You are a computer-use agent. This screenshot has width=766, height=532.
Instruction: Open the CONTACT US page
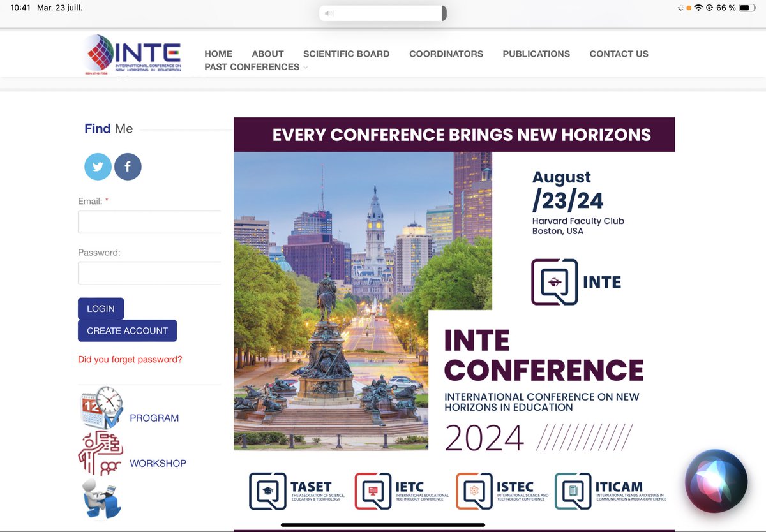pyautogui.click(x=619, y=54)
